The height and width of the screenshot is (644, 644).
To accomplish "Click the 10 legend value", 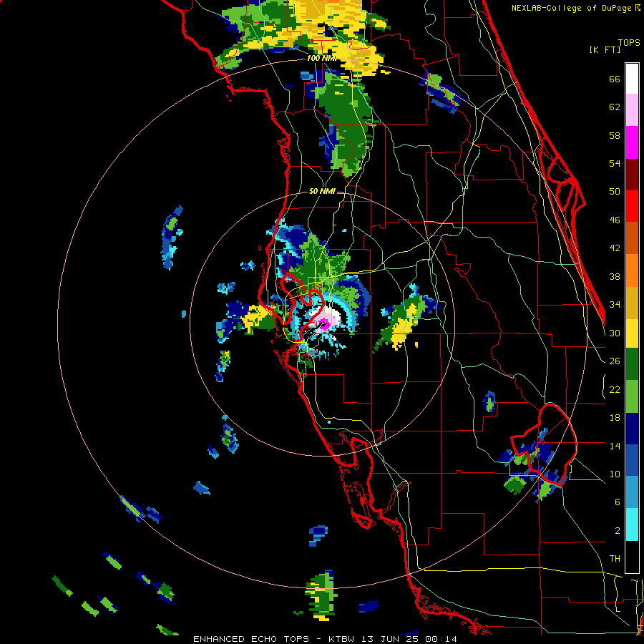I will [615, 474].
